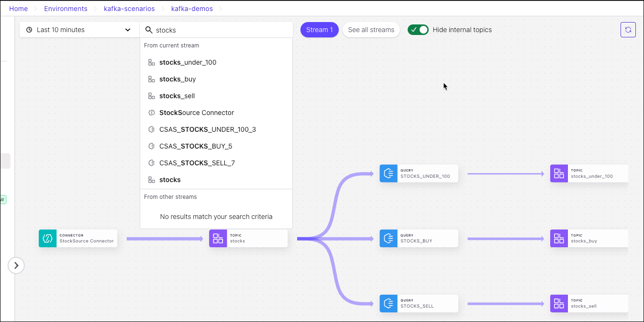This screenshot has width=644, height=322.
Task: Click the stocks_sell topic node icon
Action: point(559,303)
